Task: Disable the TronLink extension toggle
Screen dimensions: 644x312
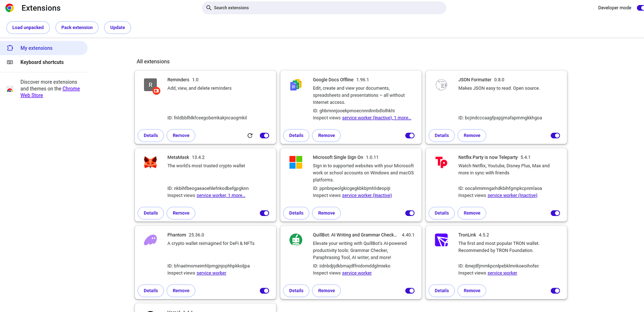Action: tap(555, 291)
